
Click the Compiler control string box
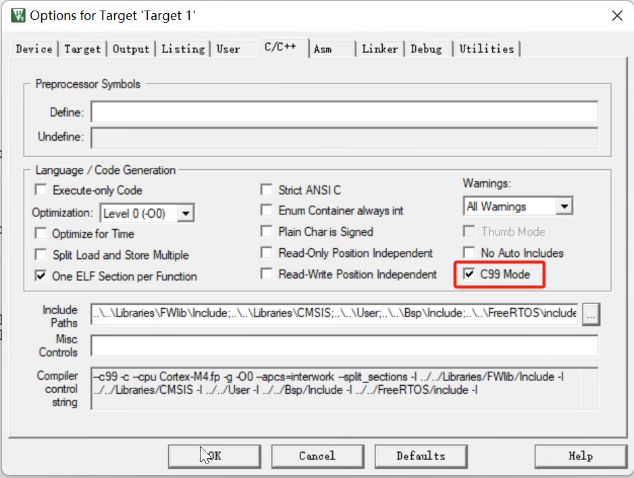[x=344, y=388]
